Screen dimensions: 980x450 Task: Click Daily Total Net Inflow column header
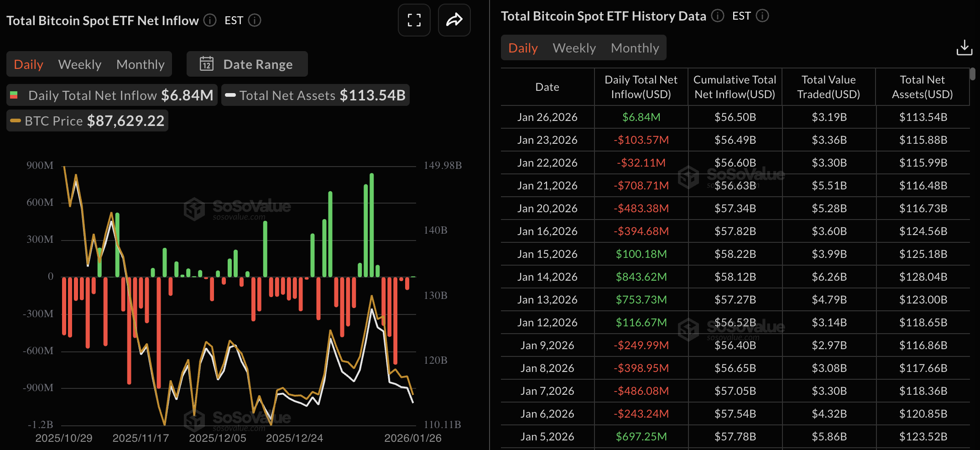[x=641, y=87]
